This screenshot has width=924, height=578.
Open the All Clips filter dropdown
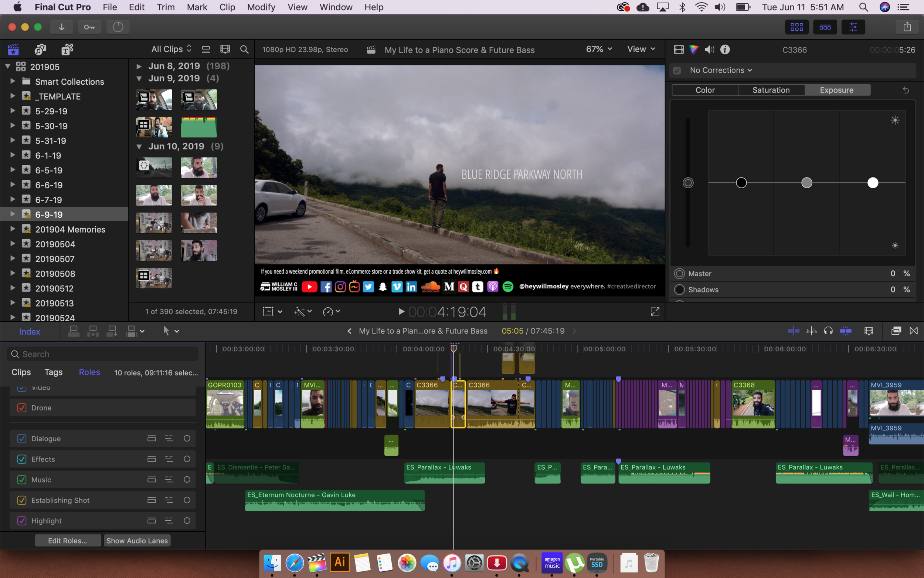[x=171, y=49]
